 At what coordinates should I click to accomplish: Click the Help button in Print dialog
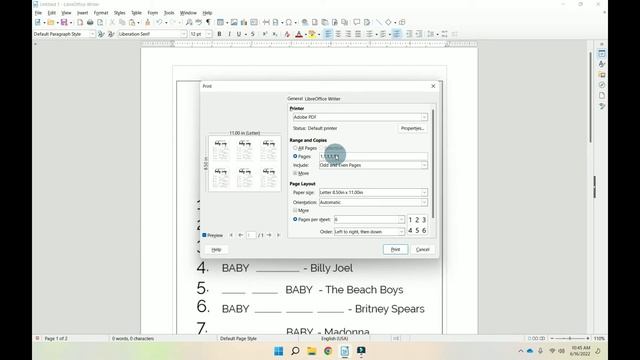pos(216,250)
